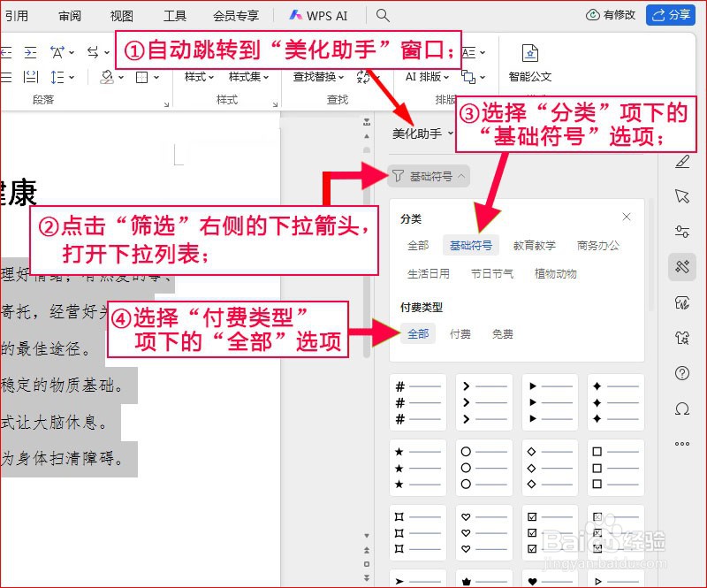The width and height of the screenshot is (707, 588).
Task: Click the AI 排版 layout icon
Action: pos(424,78)
